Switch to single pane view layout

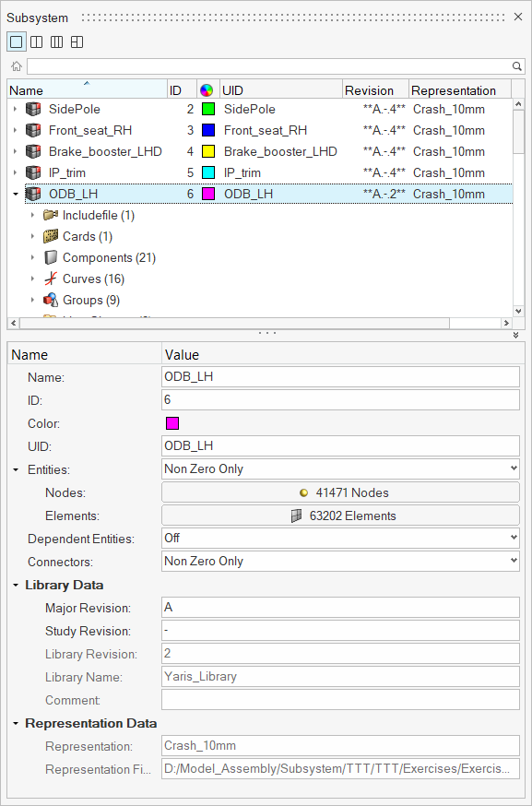(17, 42)
